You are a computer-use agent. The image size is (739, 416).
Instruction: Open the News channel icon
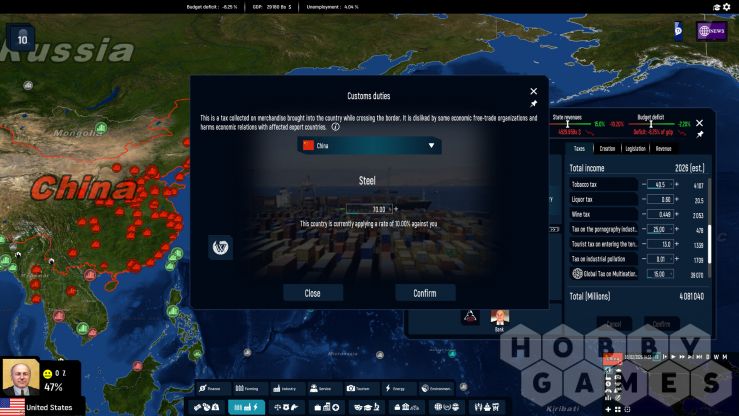tap(711, 31)
